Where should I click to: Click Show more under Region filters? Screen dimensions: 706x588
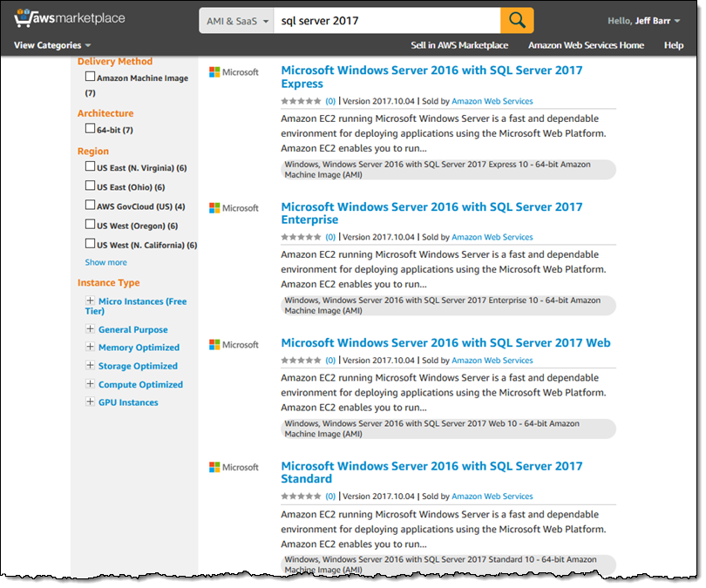(x=105, y=262)
